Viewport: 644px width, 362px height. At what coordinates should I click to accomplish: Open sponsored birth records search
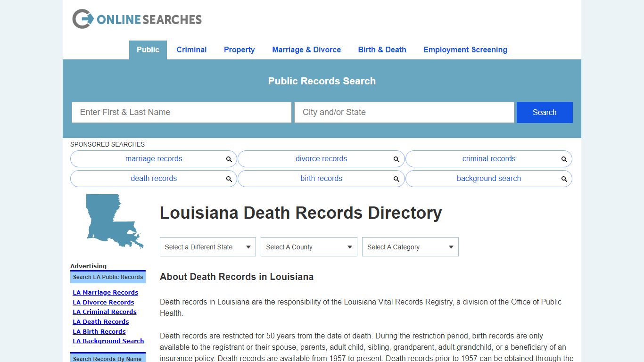point(321,179)
